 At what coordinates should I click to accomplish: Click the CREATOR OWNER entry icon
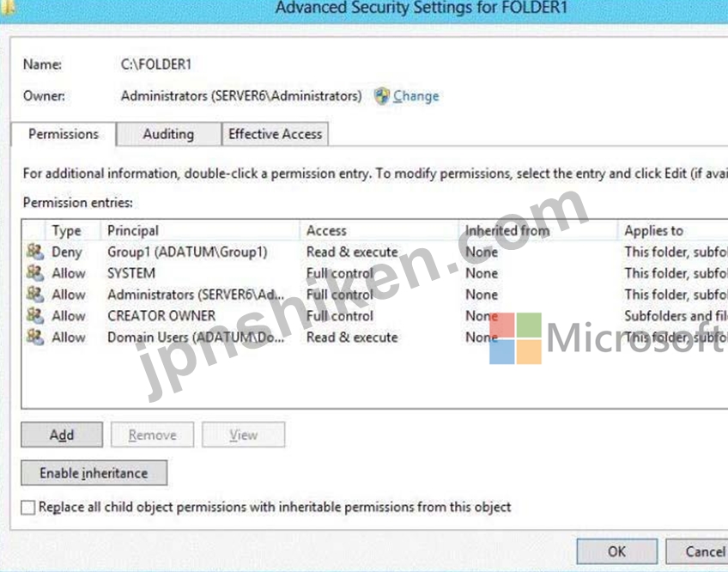pyautogui.click(x=35, y=315)
